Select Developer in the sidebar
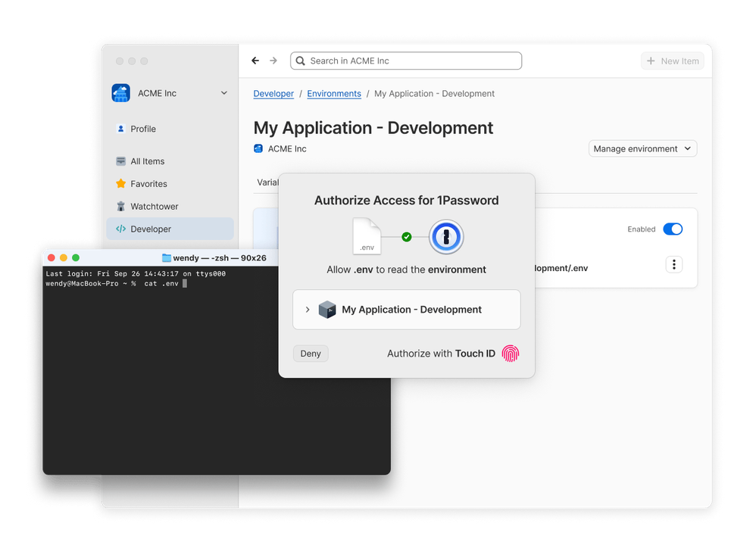The width and height of the screenshot is (756, 552). (x=151, y=229)
